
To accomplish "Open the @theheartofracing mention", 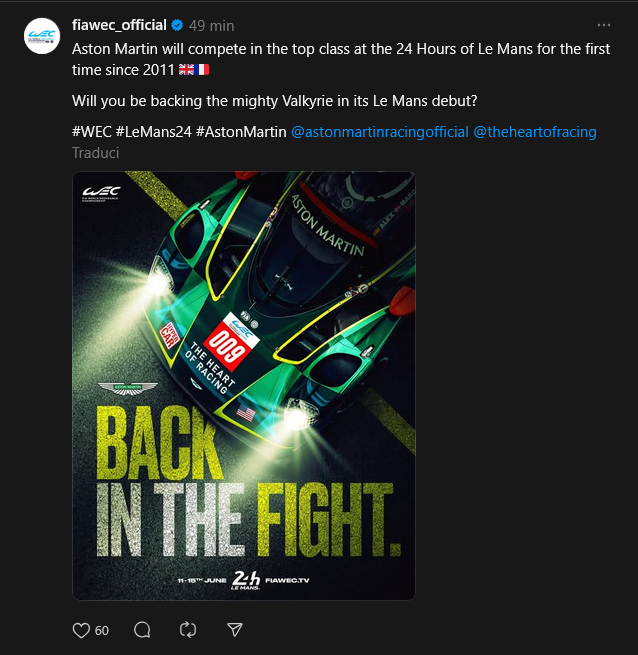I will tap(535, 132).
